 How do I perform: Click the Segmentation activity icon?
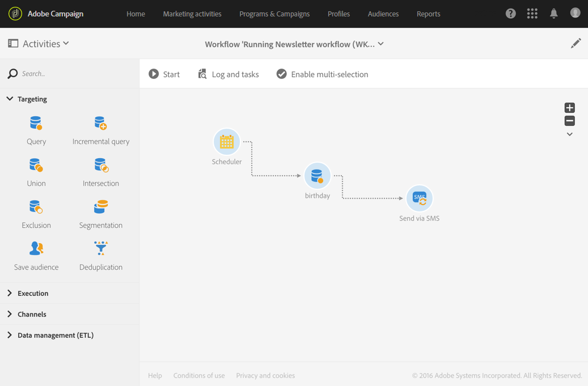click(x=101, y=207)
